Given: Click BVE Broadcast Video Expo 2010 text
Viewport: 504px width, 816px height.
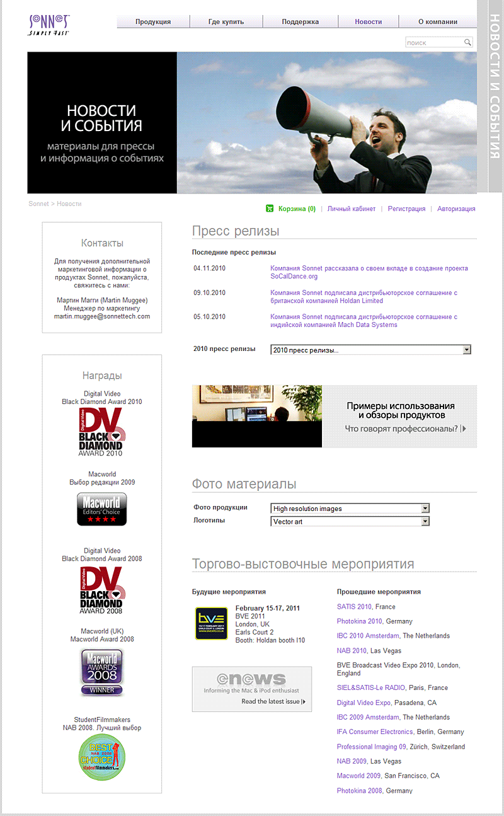Looking at the screenshot, I should coord(399,669).
